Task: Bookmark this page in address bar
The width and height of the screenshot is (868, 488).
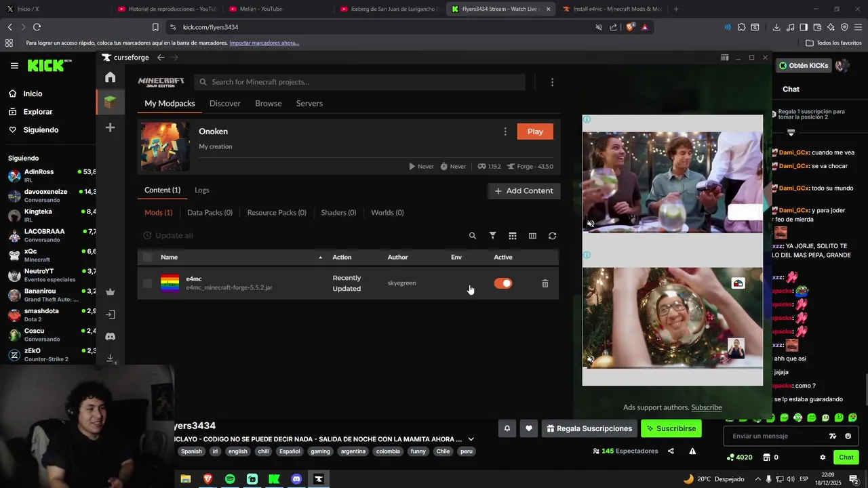Action: click(155, 27)
